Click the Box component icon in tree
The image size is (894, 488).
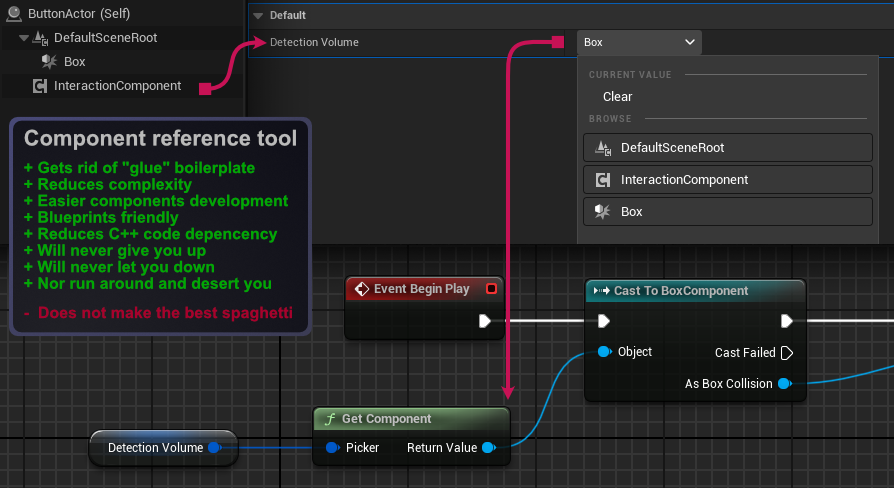tap(49, 62)
